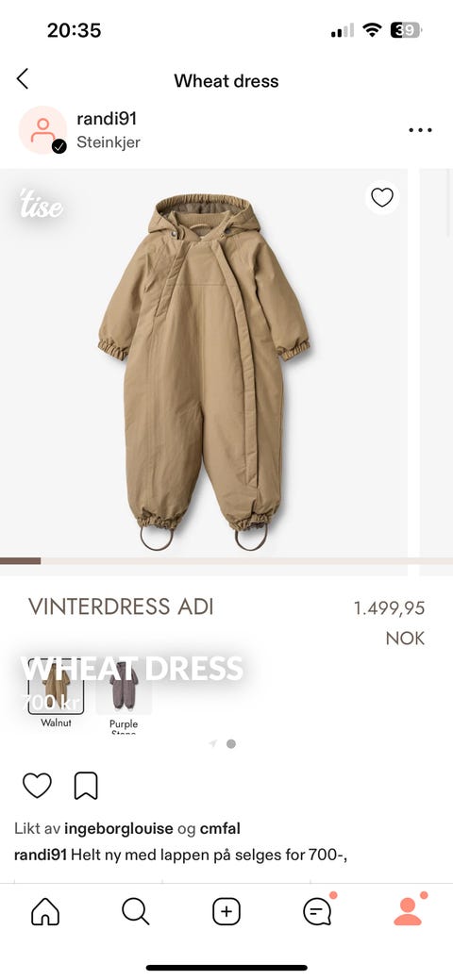Tap the heart icon on the product image

[x=381, y=197]
